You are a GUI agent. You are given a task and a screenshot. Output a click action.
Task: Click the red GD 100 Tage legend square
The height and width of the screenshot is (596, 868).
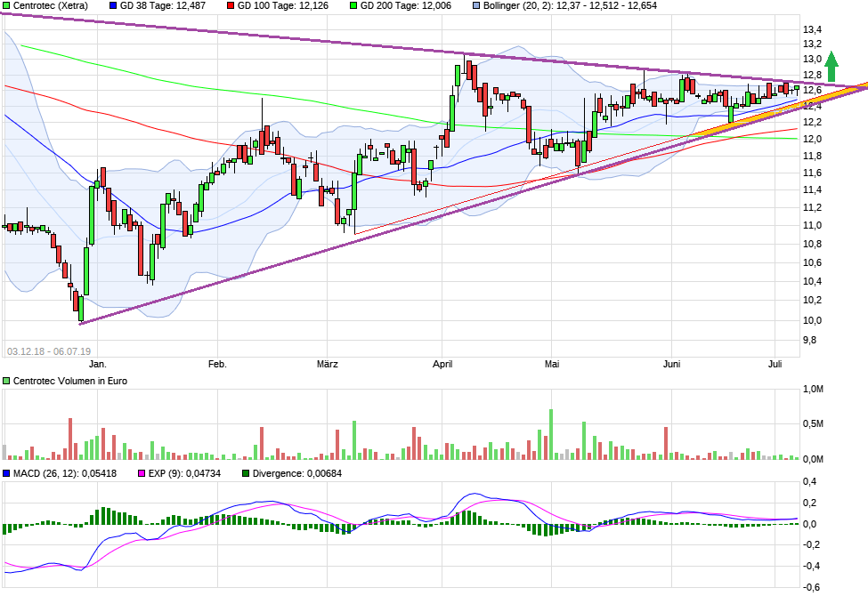click(229, 6)
